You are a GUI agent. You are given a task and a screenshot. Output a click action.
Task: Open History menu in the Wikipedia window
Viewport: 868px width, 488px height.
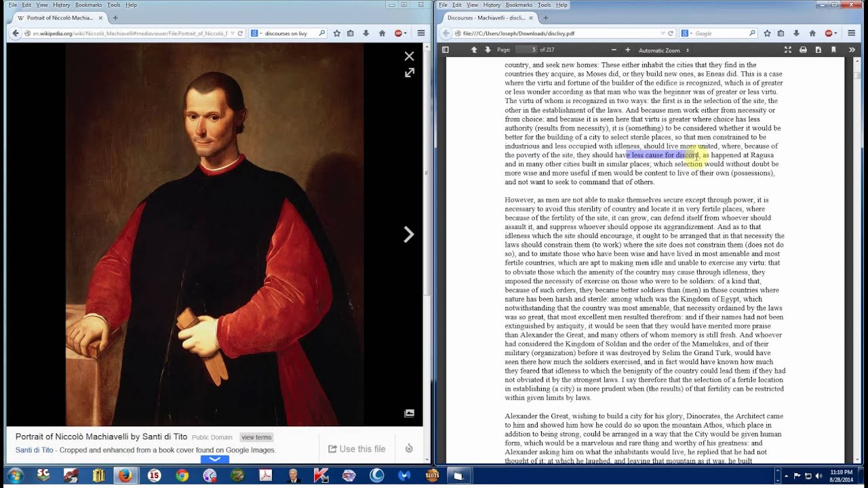(x=61, y=5)
